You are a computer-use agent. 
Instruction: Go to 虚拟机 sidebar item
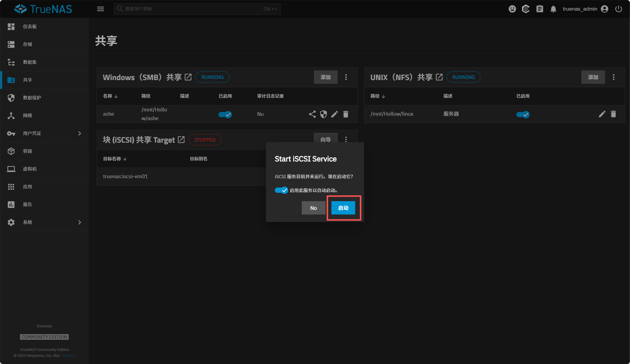tap(30, 169)
